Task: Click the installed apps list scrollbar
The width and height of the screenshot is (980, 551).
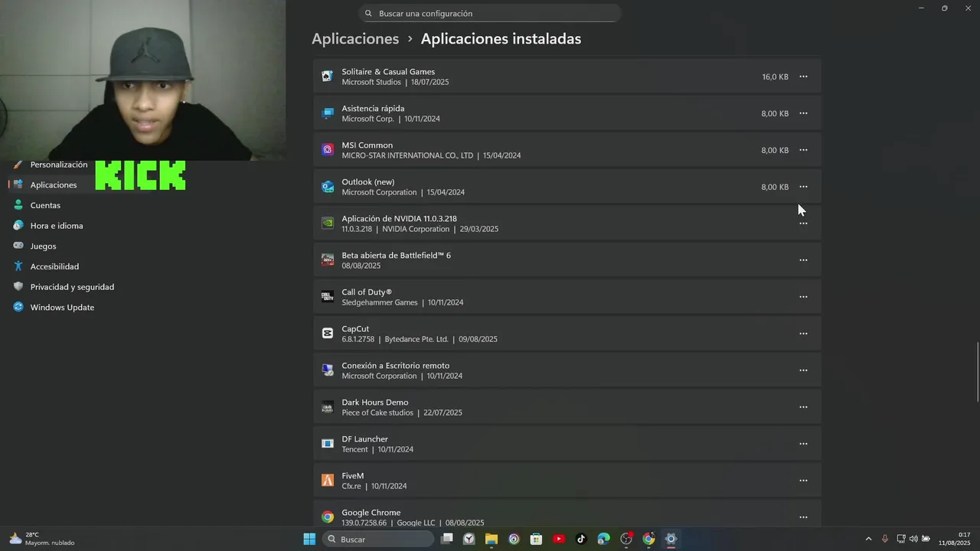Action: click(976, 372)
